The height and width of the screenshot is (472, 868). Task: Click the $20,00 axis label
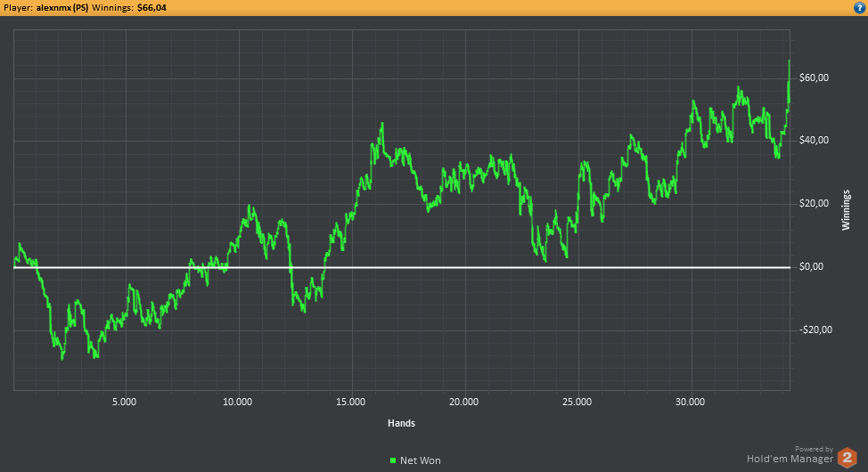[814, 203]
